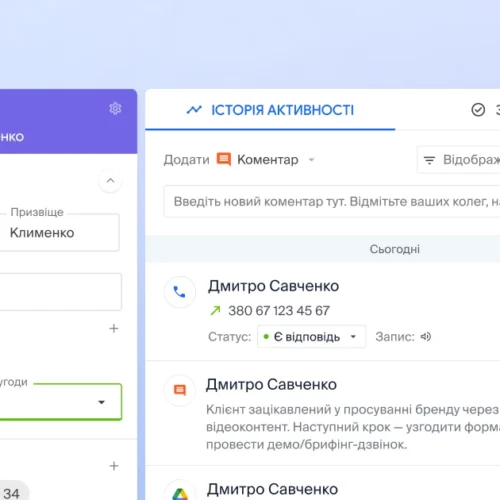Screen dimensions: 500x500
Task: Click the Сьогодні date separator label
Action: 395,249
